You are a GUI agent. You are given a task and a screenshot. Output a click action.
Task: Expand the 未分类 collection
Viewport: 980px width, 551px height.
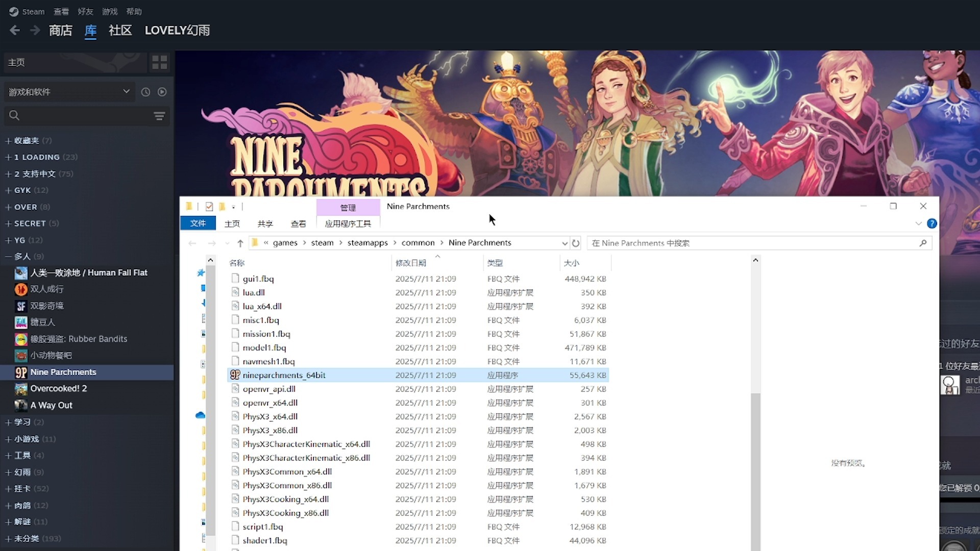[x=8, y=539]
